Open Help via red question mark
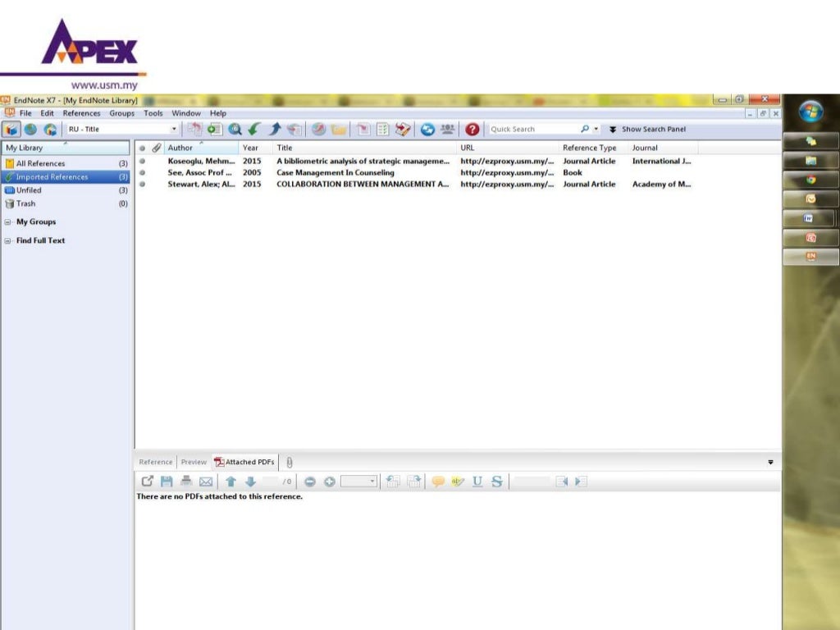 (472, 129)
